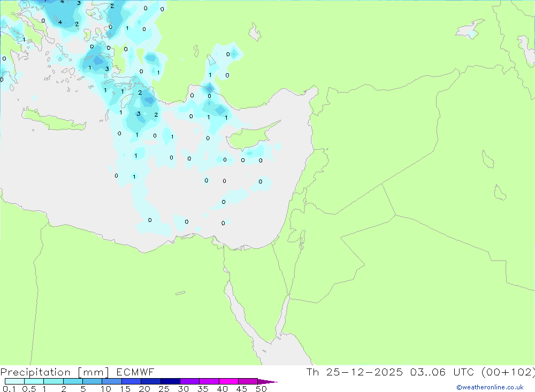Viewport: 535px width, 392px height.
Task: Select the 0.5–1 mm legend color swatch
Action: [34, 381]
